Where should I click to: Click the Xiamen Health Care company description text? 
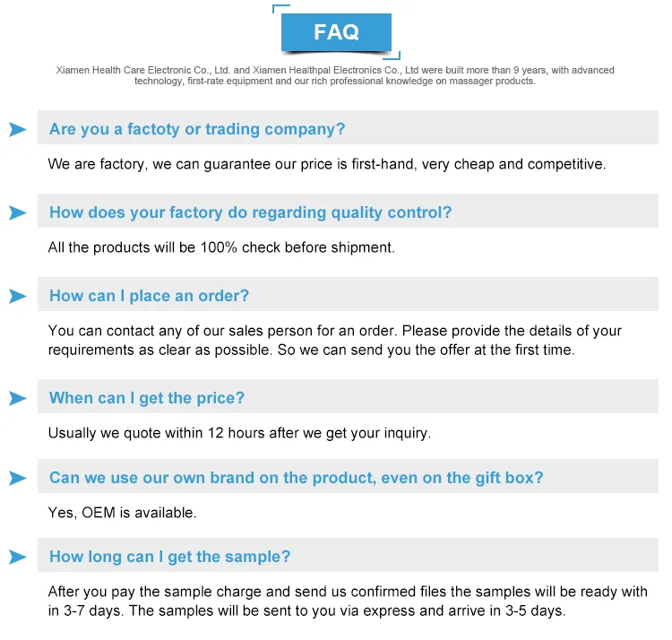pyautogui.click(x=335, y=75)
